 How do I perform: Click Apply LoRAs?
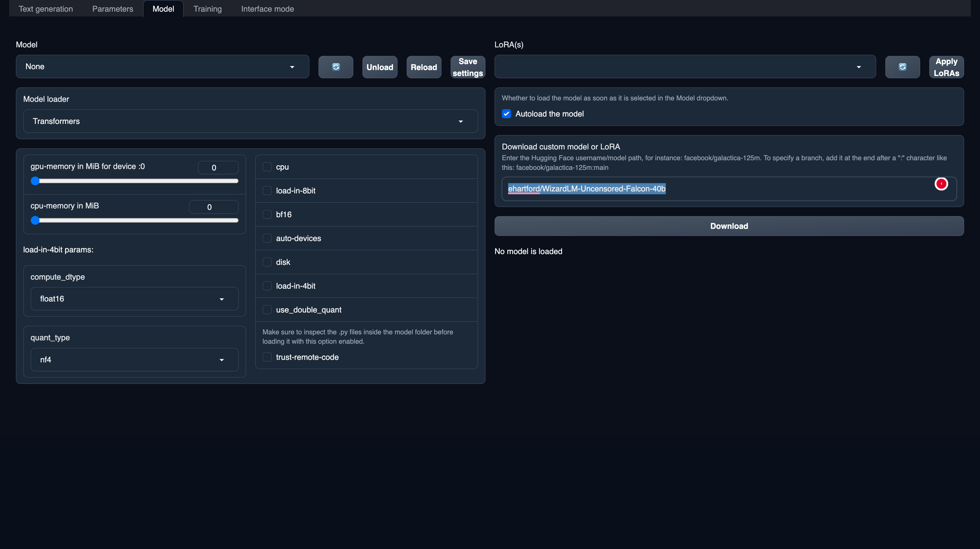[947, 67]
